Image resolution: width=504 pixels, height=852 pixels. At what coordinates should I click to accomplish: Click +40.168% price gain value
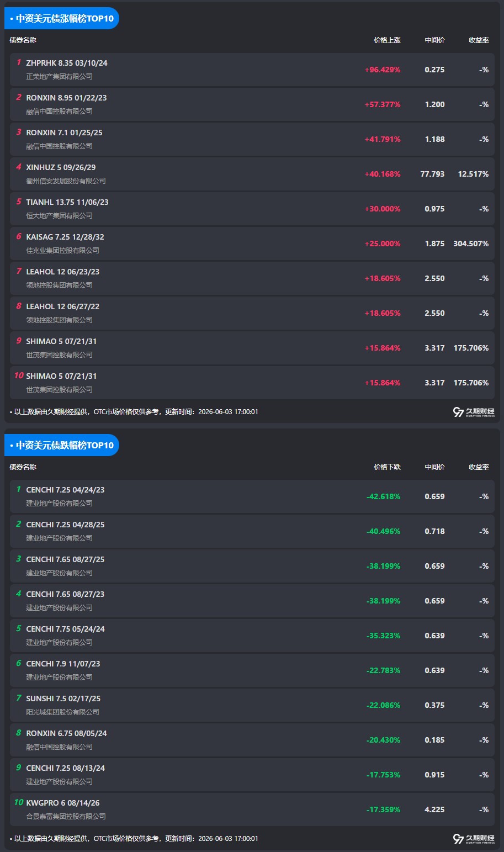pos(383,174)
